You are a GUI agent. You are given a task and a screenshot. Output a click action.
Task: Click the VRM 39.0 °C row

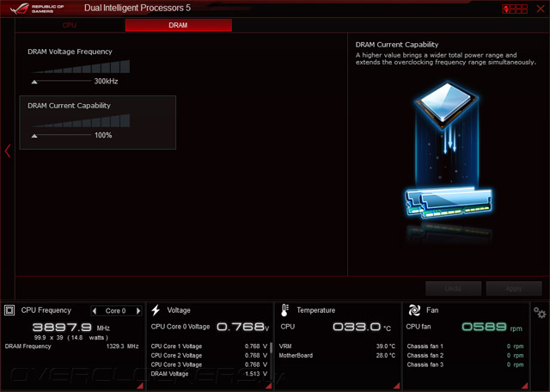coord(337,346)
